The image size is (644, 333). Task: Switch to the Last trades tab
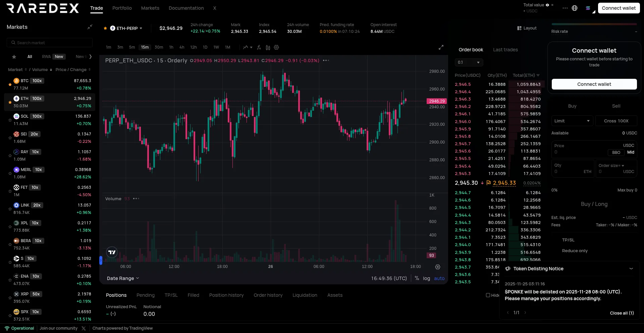tap(505, 50)
